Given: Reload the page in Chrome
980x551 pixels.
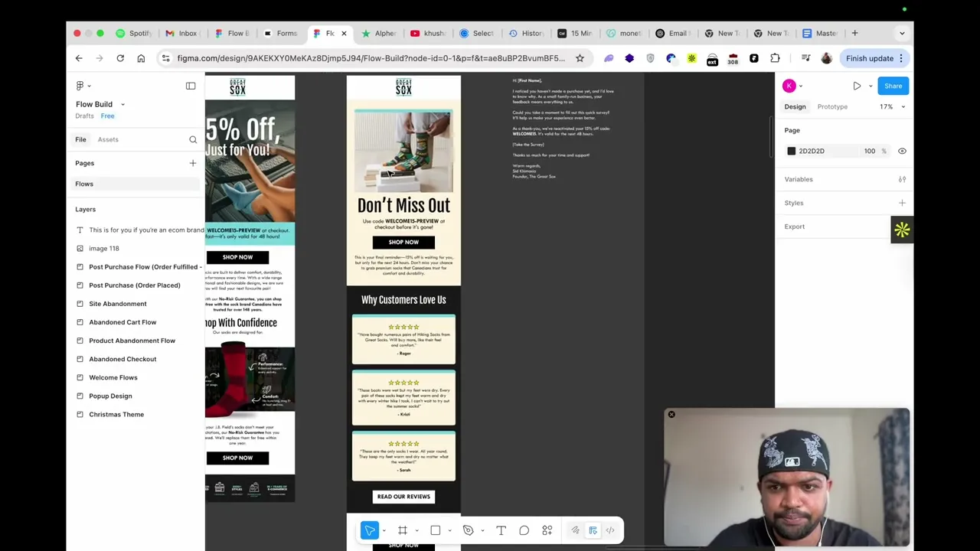Looking at the screenshot, I should point(120,58).
